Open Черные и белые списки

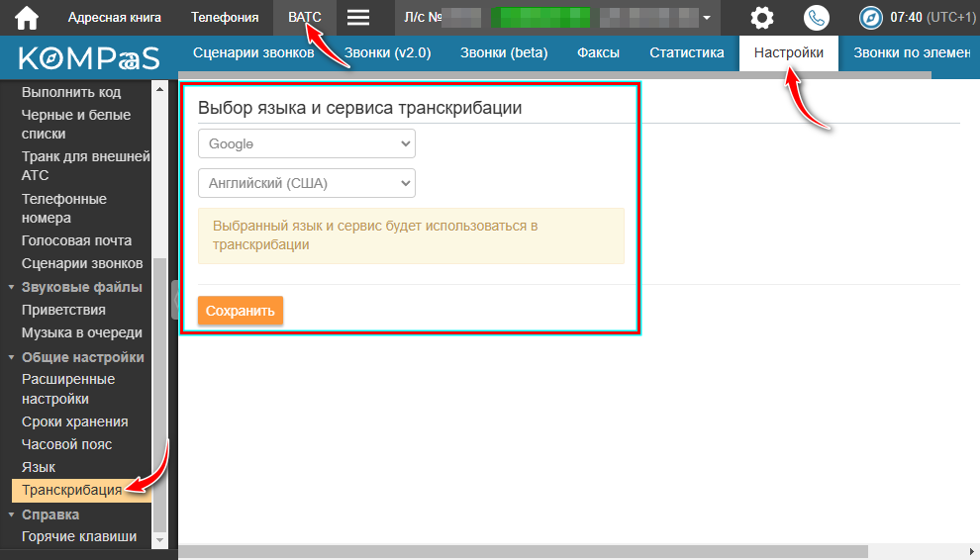[x=76, y=124]
